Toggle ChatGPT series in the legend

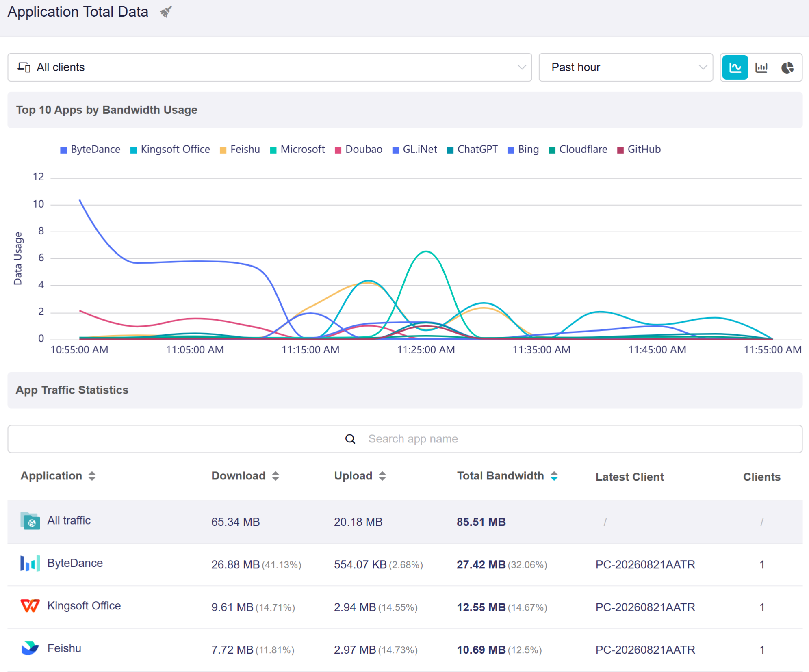click(x=472, y=150)
